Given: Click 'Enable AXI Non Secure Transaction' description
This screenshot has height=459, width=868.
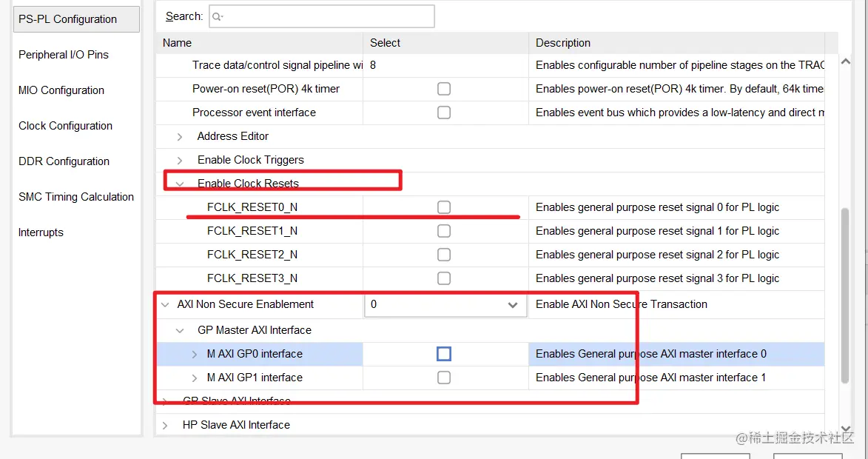Looking at the screenshot, I should tap(621, 304).
